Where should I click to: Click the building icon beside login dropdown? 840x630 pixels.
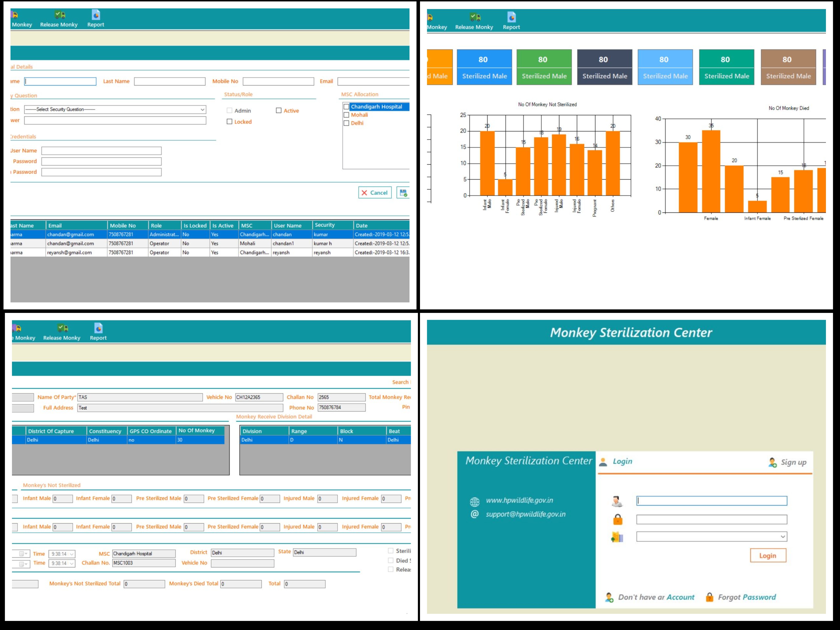[617, 537]
